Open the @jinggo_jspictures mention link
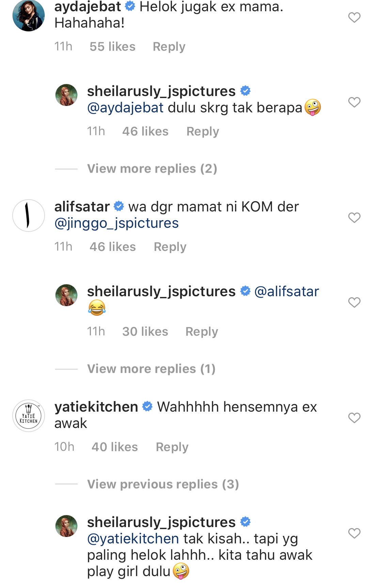 116,223
